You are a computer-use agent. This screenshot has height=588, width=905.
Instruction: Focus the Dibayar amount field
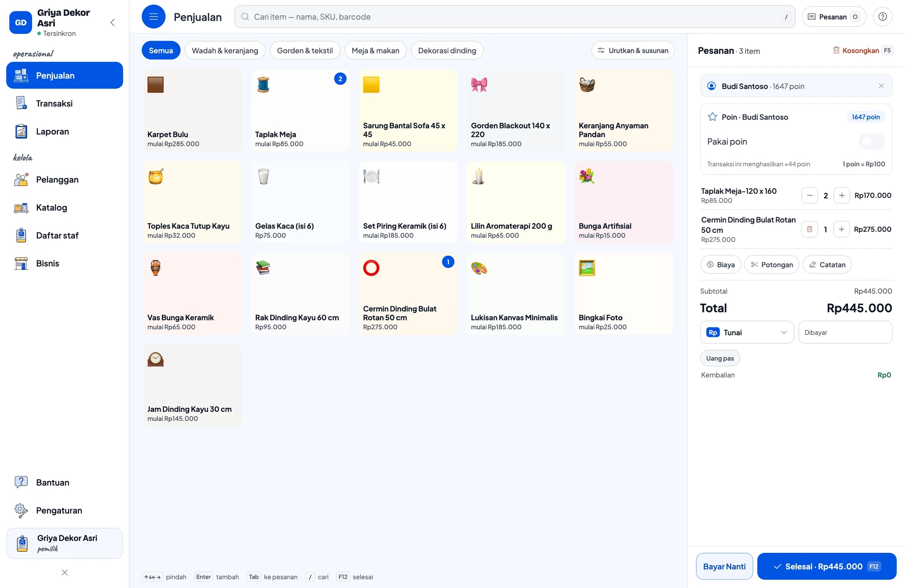(x=845, y=332)
